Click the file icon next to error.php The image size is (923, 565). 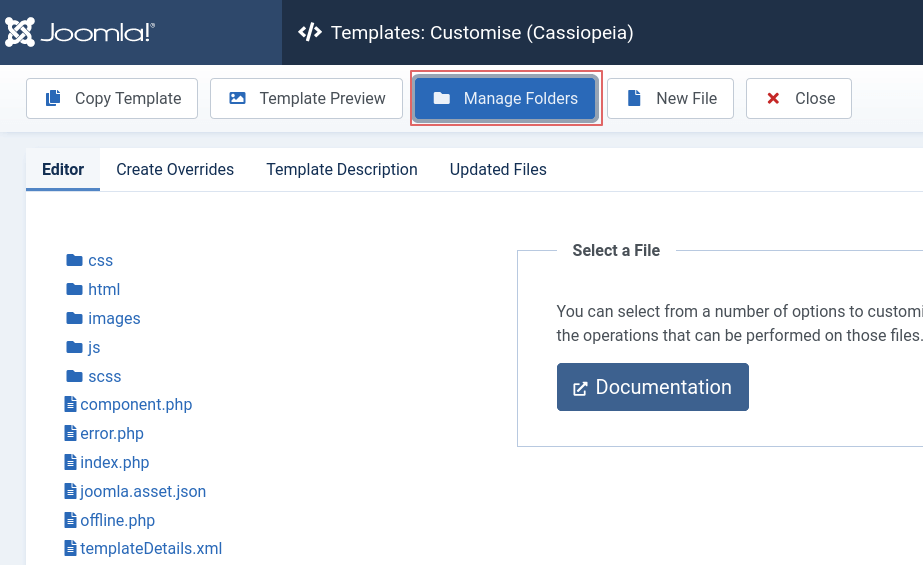[70, 433]
